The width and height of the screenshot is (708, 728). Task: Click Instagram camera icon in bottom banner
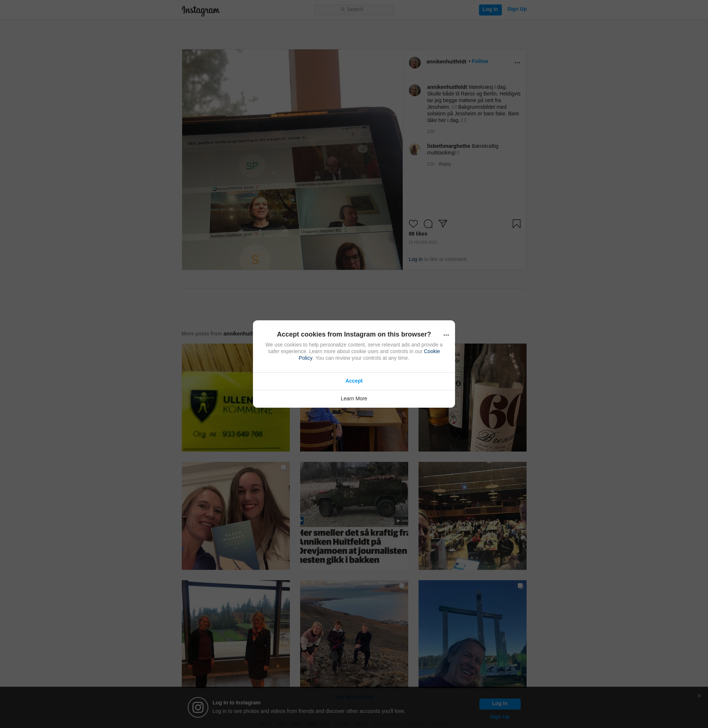197,707
